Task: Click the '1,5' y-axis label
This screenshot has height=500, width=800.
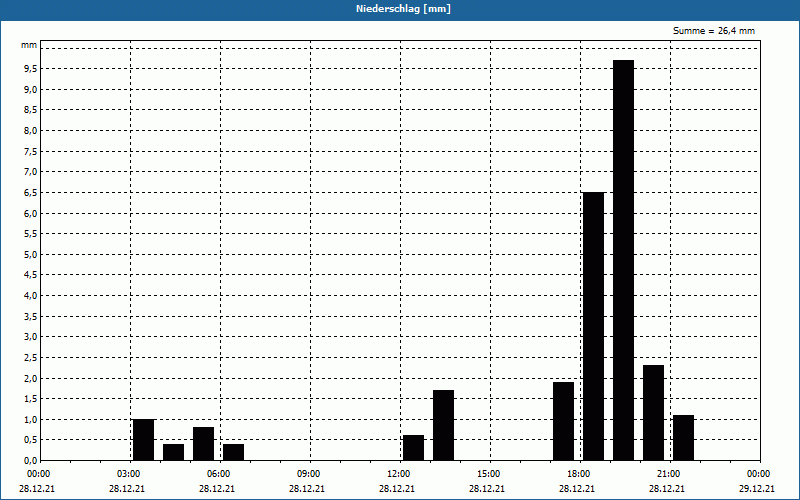Action: coord(31,398)
